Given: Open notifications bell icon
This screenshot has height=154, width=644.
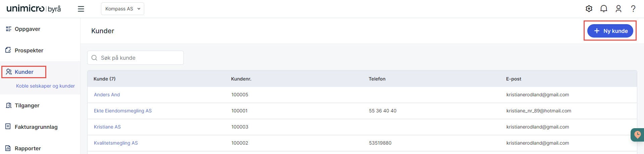Looking at the screenshot, I should [603, 9].
